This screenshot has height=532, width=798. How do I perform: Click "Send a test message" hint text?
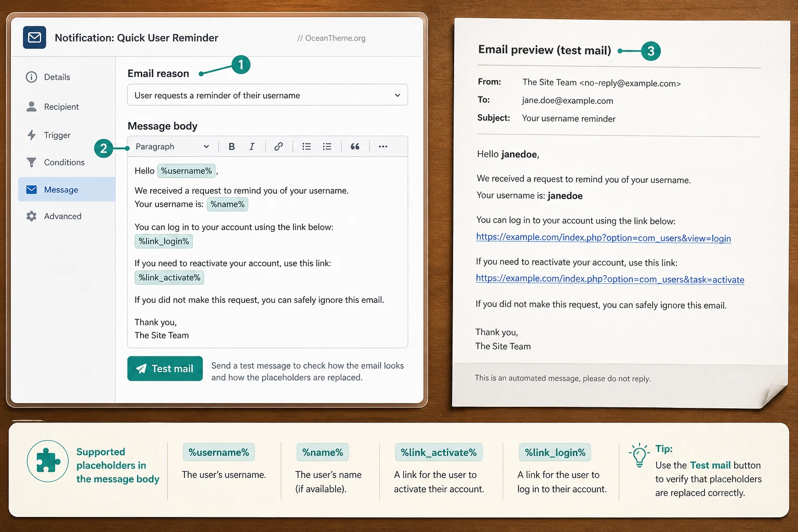tap(308, 371)
